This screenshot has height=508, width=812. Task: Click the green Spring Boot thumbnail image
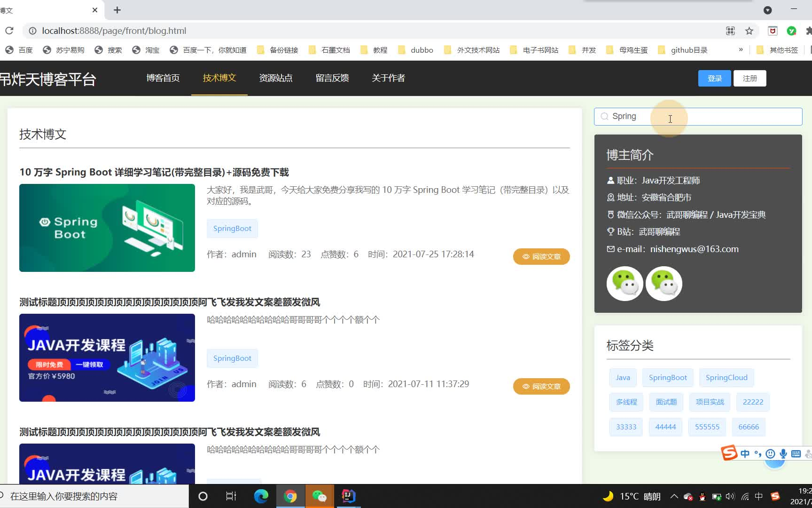107,228
